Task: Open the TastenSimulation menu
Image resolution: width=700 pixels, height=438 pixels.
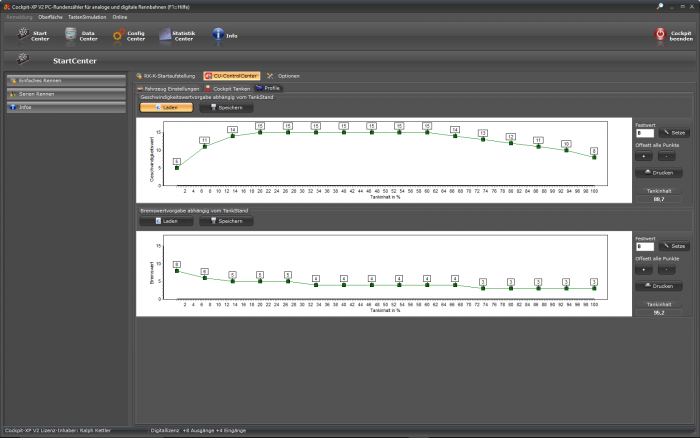Action: (87, 17)
